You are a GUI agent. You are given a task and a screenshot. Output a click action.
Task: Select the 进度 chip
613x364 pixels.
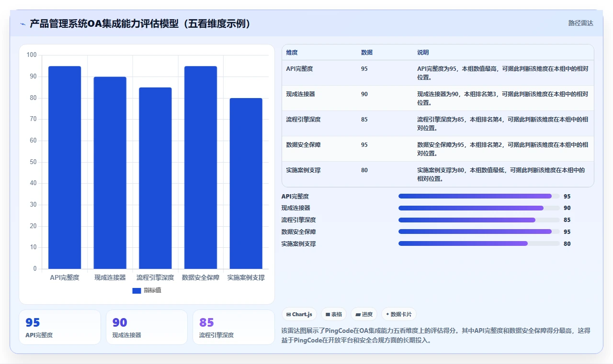click(x=364, y=314)
